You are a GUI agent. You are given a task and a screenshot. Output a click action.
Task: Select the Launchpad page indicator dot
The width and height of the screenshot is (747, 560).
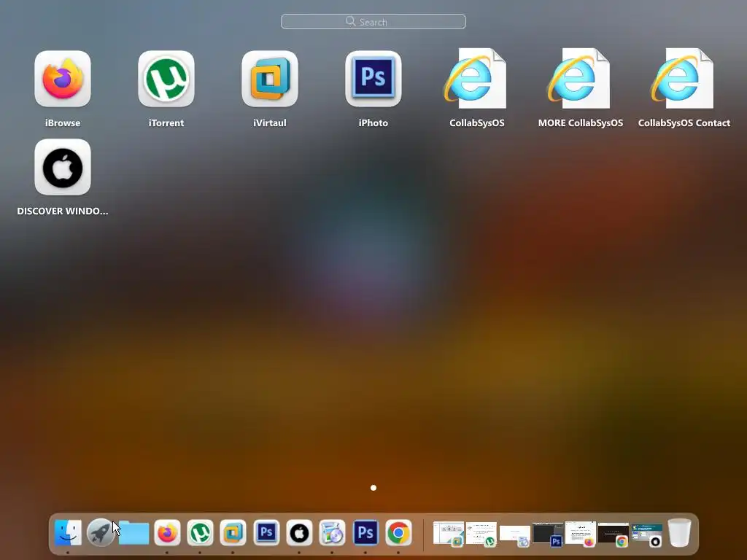(x=373, y=488)
